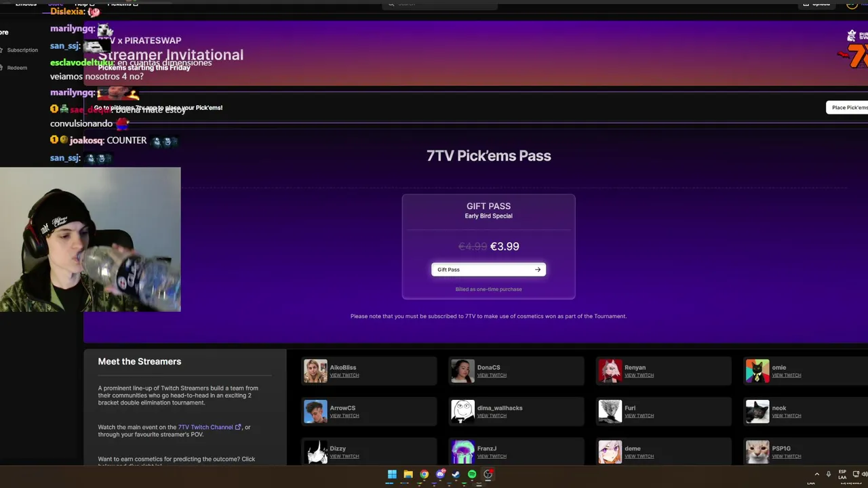The height and width of the screenshot is (488, 868).
Task: Click VIEW TWITCH under dima_wallhacks
Action: tap(492, 416)
